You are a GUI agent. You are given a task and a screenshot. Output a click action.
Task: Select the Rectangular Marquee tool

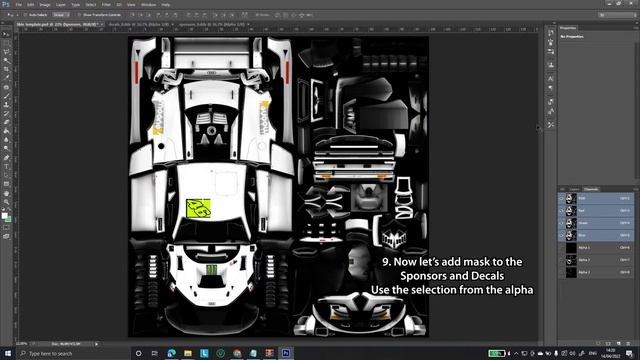point(6,43)
